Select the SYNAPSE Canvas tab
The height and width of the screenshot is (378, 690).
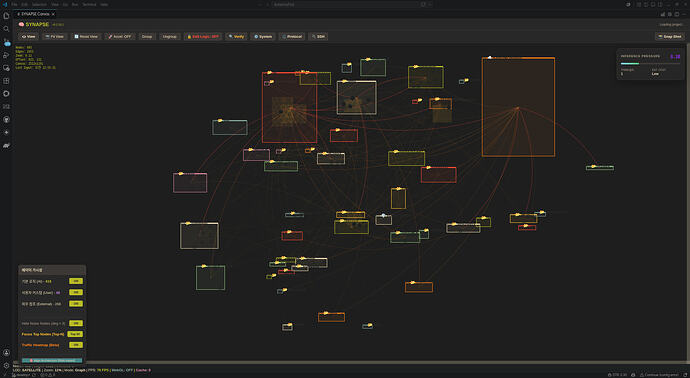click(35, 14)
